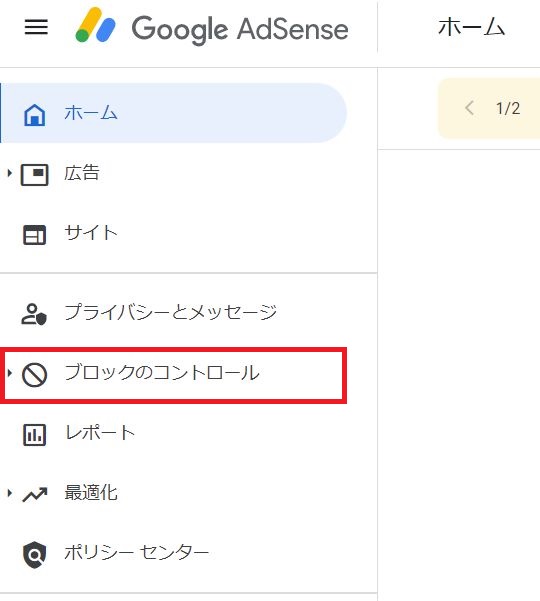This screenshot has height=601, width=540.
Task: Select ホーム in the sidebar
Action: [173, 113]
